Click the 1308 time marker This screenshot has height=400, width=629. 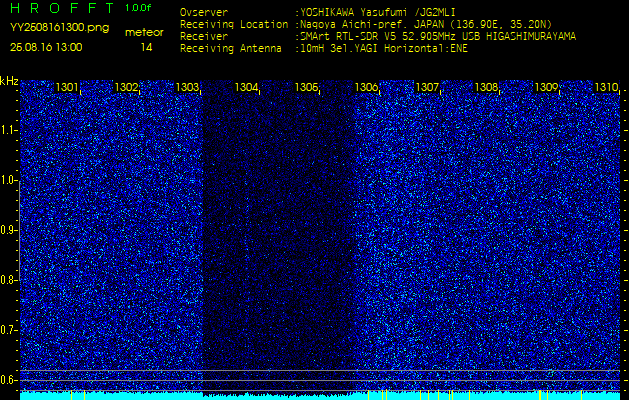pos(486,87)
